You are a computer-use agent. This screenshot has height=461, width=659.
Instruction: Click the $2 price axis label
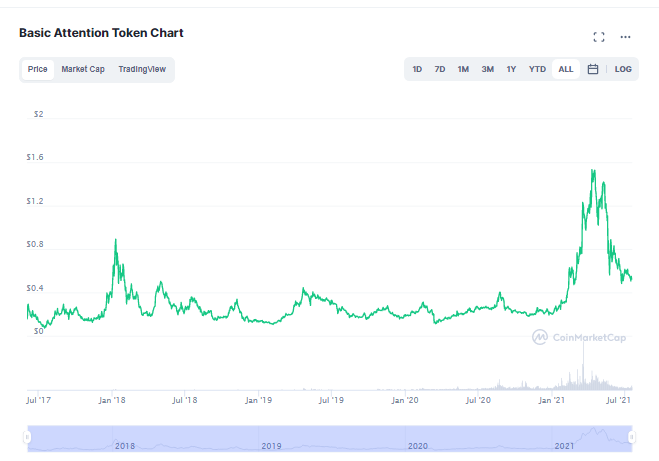pyautogui.click(x=38, y=114)
